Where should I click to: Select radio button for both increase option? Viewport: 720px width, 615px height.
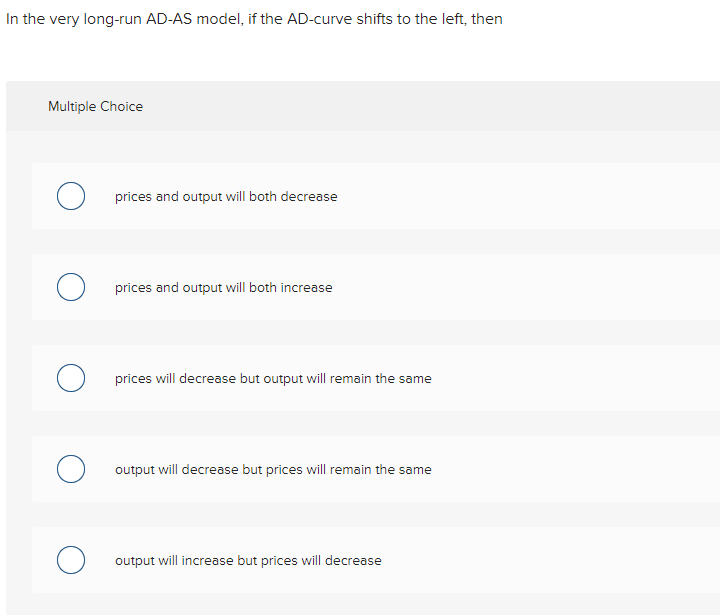coord(70,287)
